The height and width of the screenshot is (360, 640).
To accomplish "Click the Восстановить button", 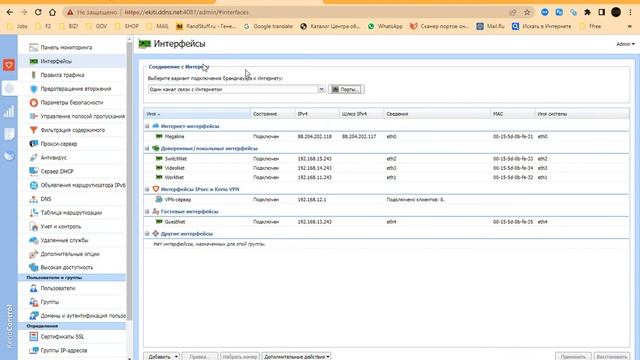I will [x=611, y=356].
